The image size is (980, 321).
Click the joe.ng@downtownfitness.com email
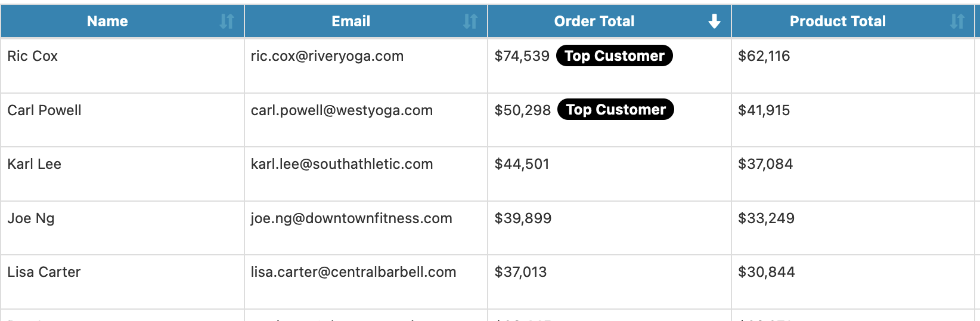351,218
